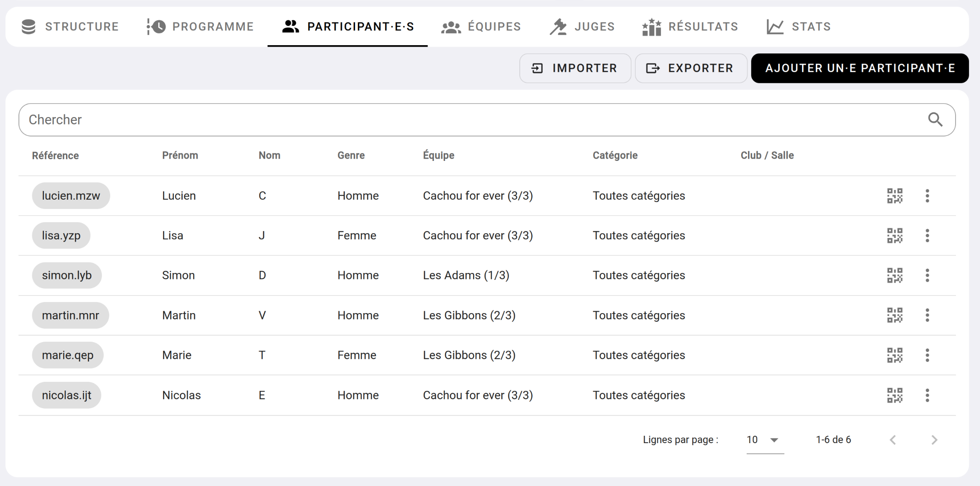Display QR code for nicolas.ijt

(894, 395)
